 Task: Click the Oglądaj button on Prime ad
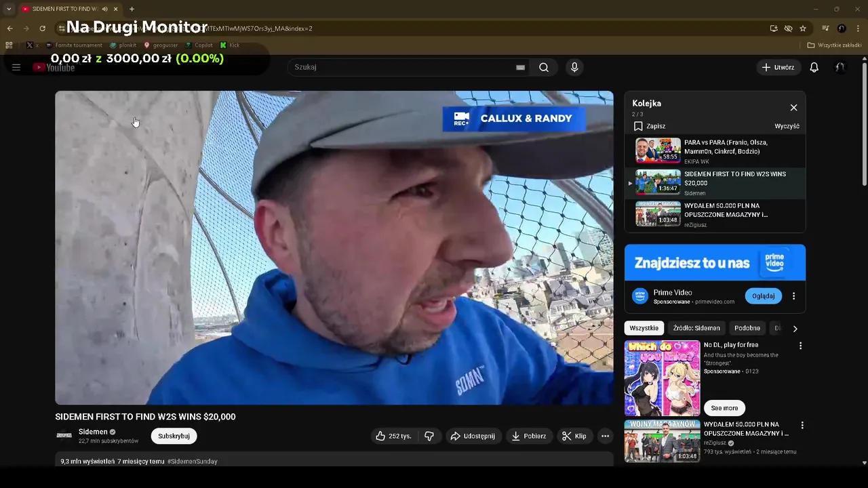point(763,296)
